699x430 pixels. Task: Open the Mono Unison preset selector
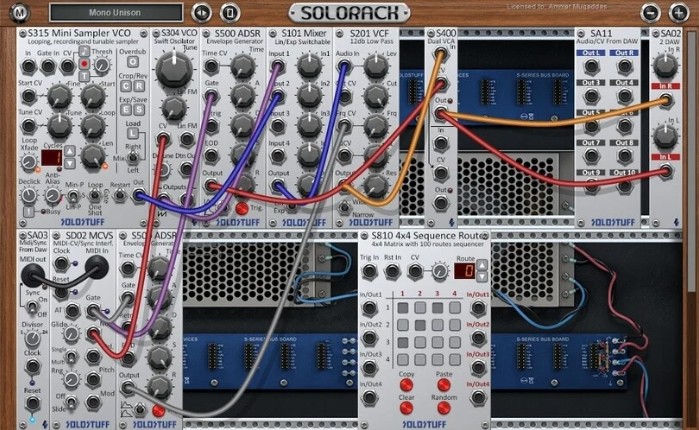click(x=115, y=13)
